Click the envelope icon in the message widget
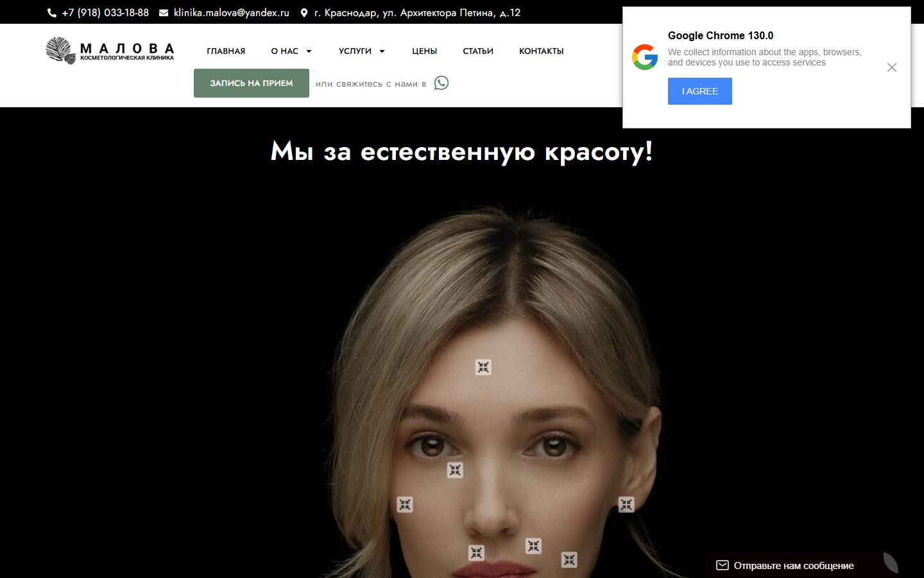 [723, 565]
